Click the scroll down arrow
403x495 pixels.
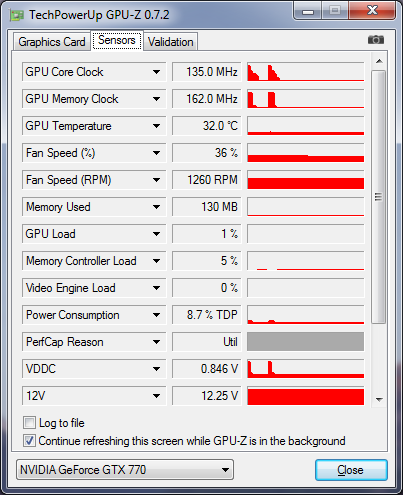tap(379, 399)
